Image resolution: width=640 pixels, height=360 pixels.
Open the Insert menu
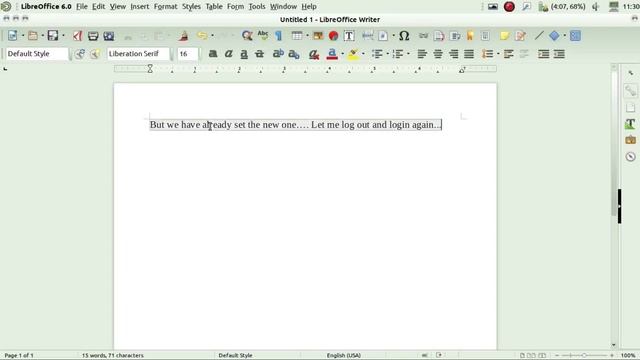click(x=140, y=7)
